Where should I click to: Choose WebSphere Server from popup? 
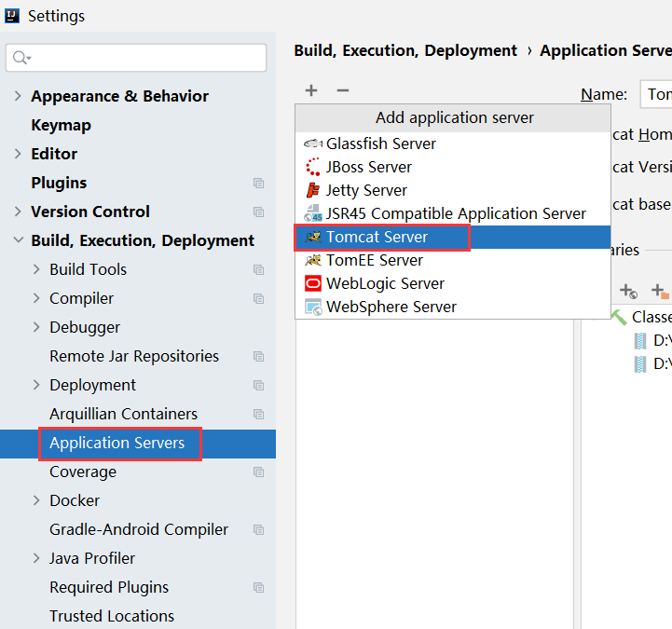tap(453, 307)
